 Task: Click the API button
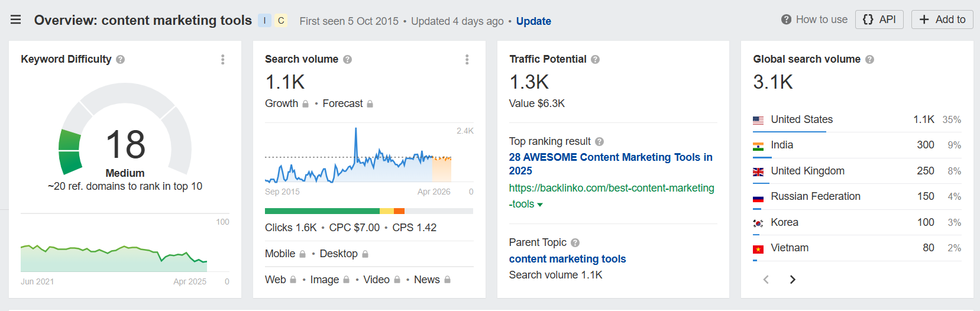879,20
